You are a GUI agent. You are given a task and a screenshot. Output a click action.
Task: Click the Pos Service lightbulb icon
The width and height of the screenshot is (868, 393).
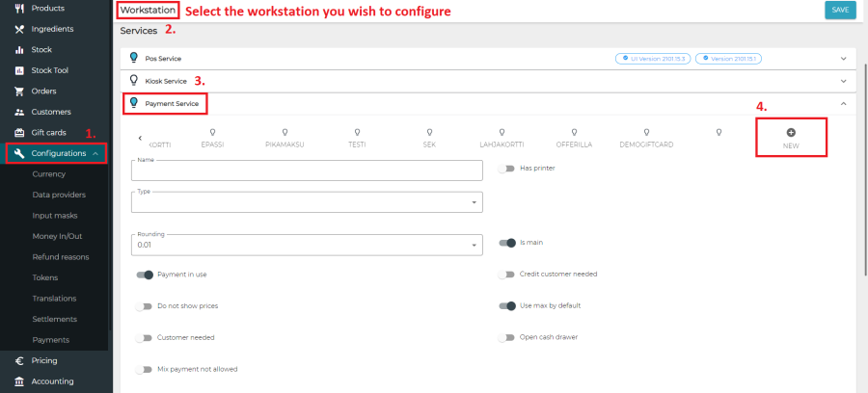[134, 59]
